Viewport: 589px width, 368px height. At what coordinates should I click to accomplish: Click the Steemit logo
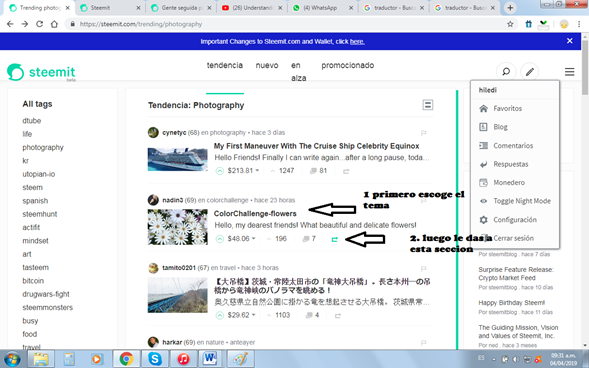coord(41,72)
